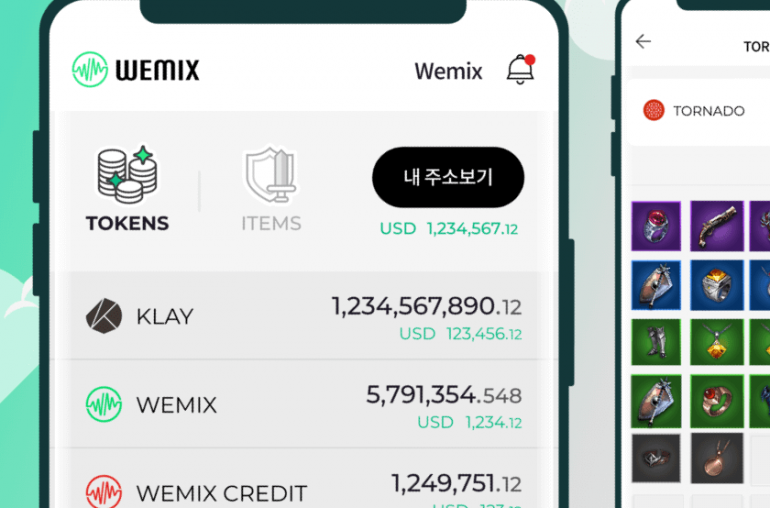770x508 pixels.
Task: Open the WEMIX CREDIT balance row
Action: (x=303, y=479)
